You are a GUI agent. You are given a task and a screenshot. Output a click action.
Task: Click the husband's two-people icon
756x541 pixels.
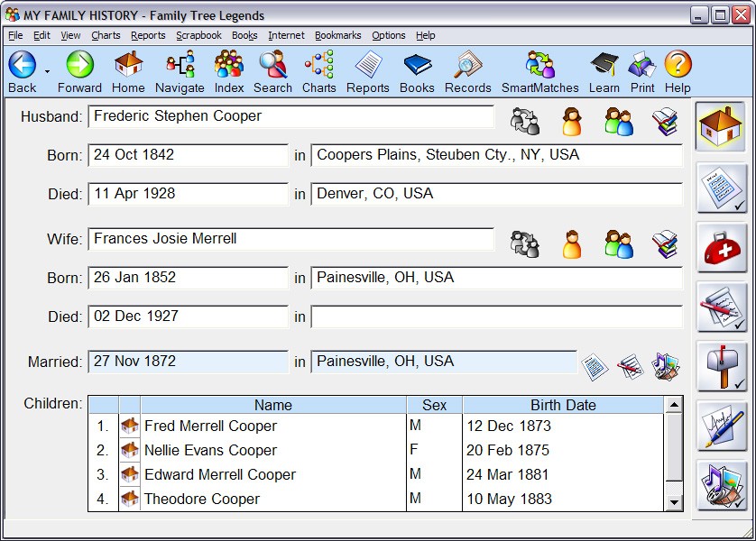tap(619, 121)
